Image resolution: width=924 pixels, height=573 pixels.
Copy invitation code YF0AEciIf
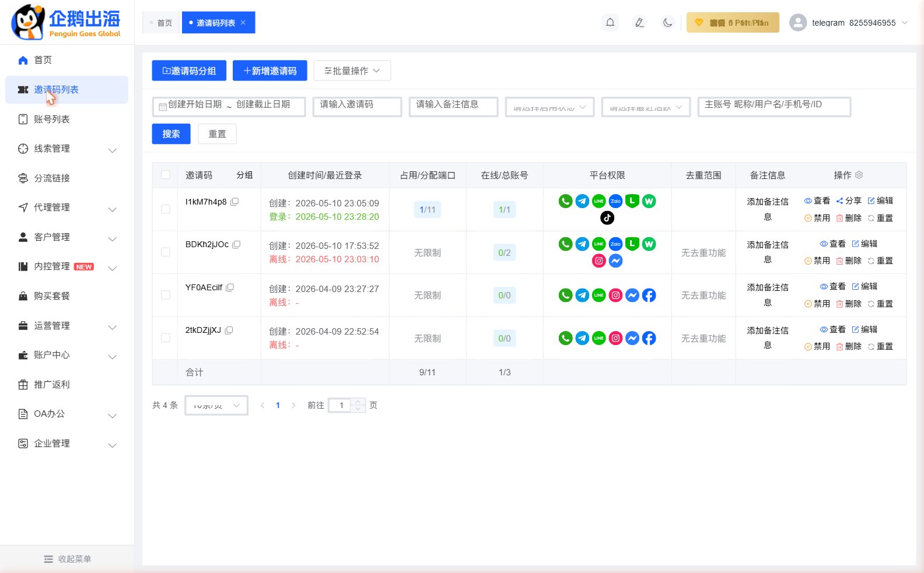click(230, 287)
